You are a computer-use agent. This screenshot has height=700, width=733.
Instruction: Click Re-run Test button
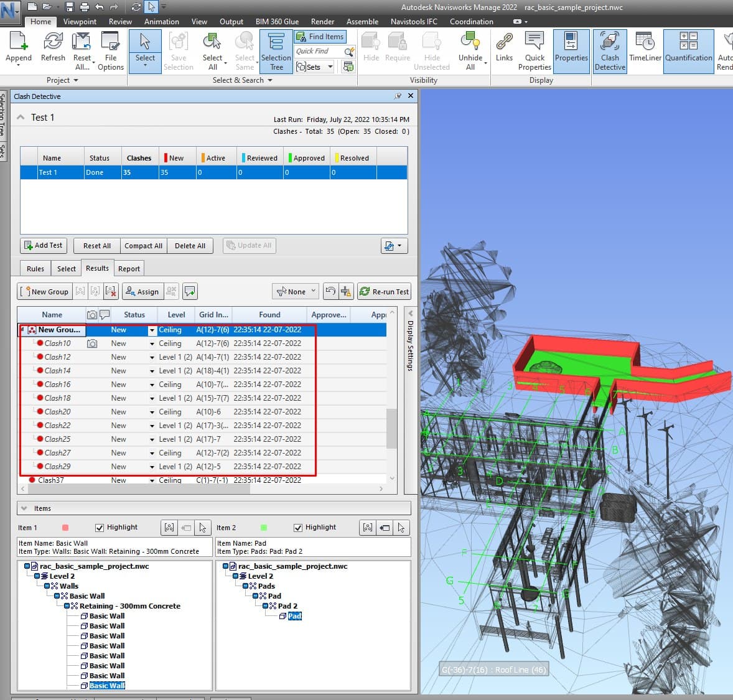coord(385,291)
